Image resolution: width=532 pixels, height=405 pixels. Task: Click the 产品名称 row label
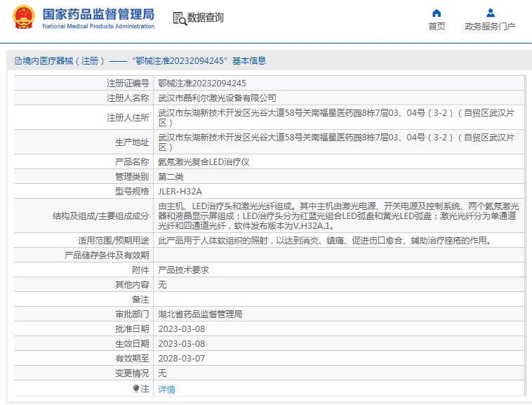(132, 162)
